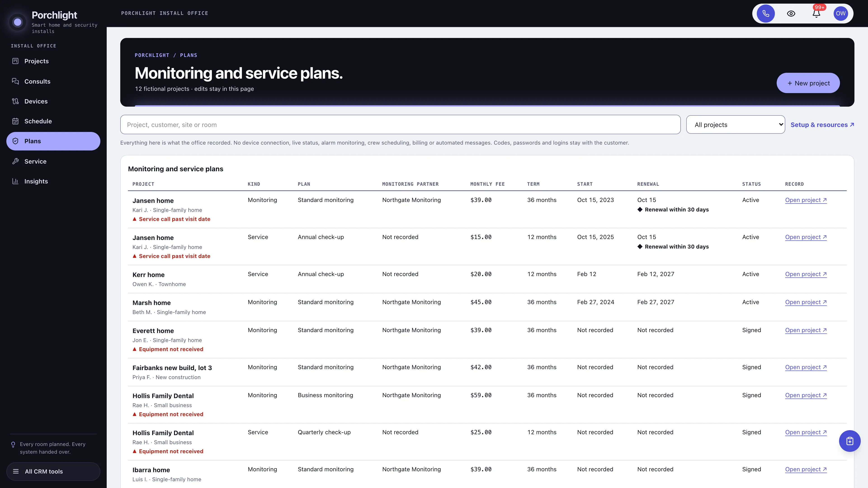
Task: Click the New project button
Action: [808, 83]
